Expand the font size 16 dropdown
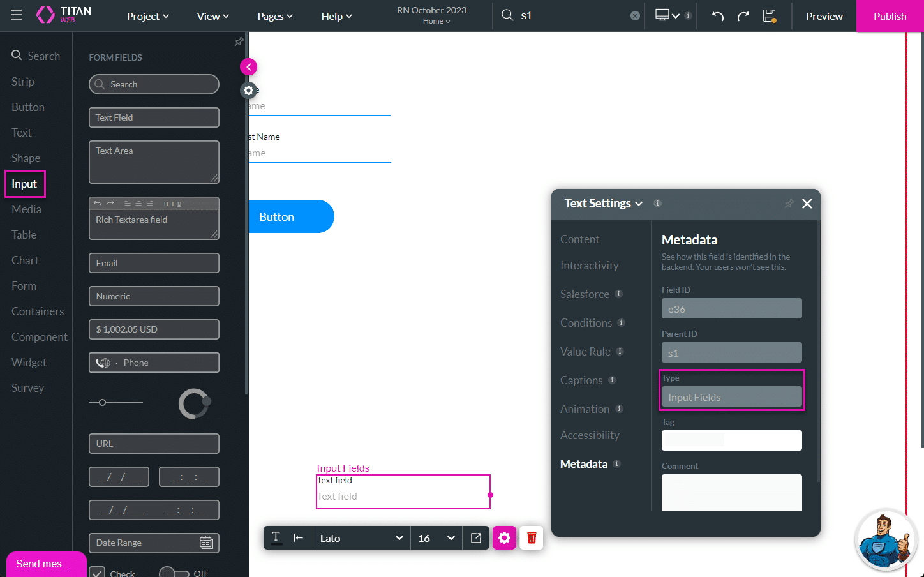Screen dimensions: 924x577 click(436, 538)
